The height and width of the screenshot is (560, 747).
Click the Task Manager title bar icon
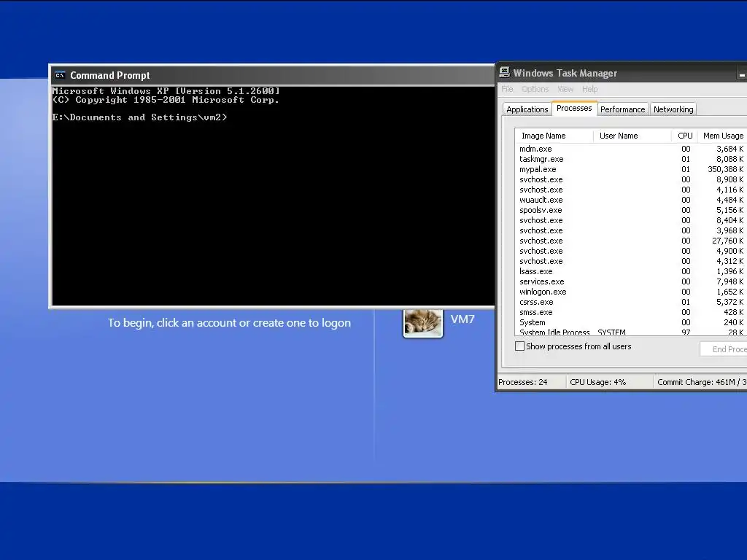504,72
